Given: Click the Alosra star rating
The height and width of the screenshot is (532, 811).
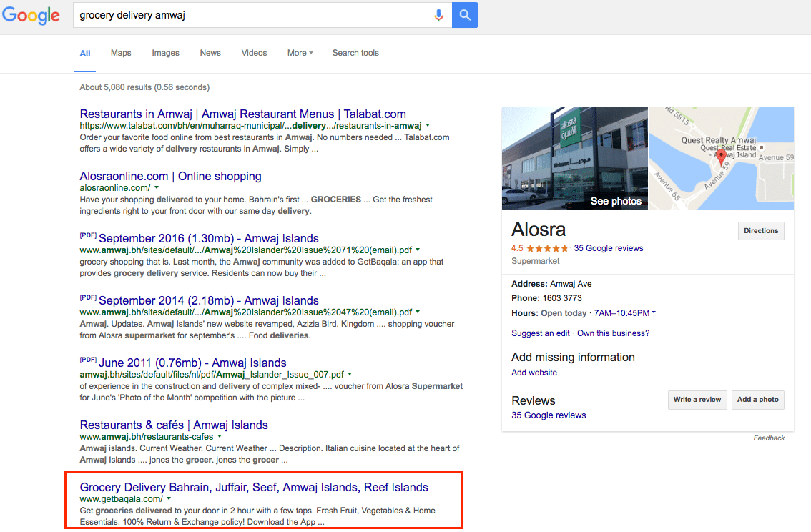Looking at the screenshot, I should point(546,248).
